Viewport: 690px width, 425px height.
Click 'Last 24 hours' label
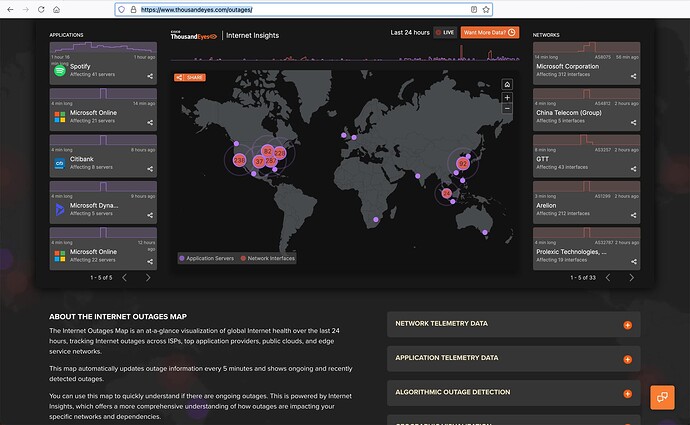pyautogui.click(x=410, y=32)
